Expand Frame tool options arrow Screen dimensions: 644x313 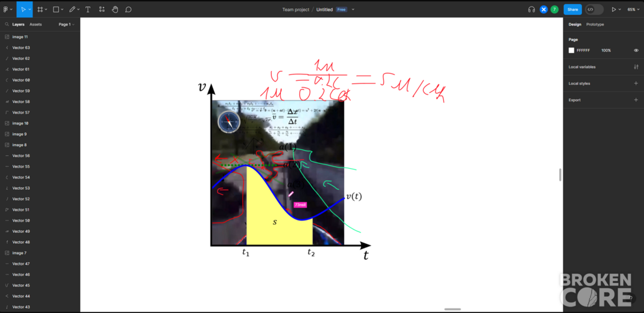pyautogui.click(x=46, y=9)
